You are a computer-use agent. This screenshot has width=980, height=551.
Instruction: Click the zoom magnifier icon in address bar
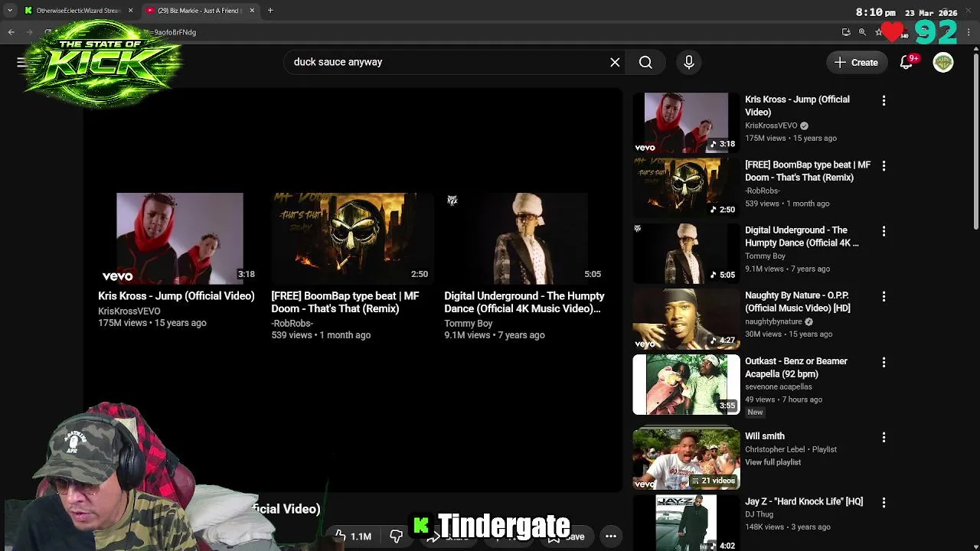point(862,32)
